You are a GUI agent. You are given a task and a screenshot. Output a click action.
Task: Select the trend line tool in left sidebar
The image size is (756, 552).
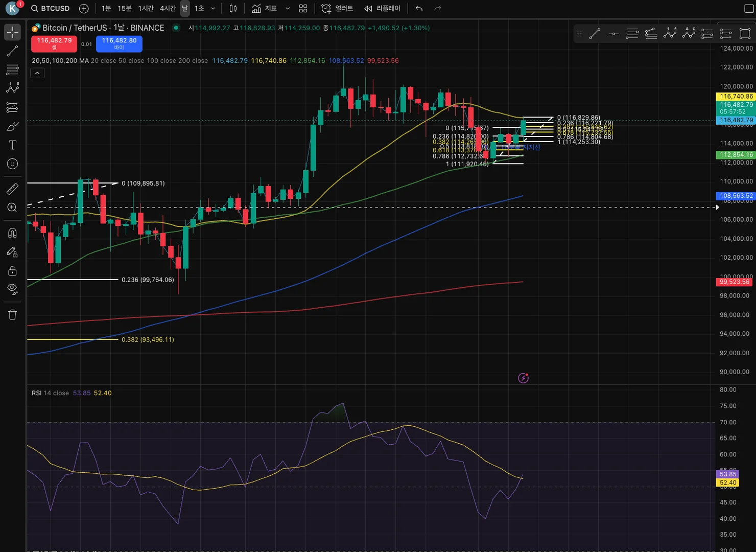tap(12, 51)
